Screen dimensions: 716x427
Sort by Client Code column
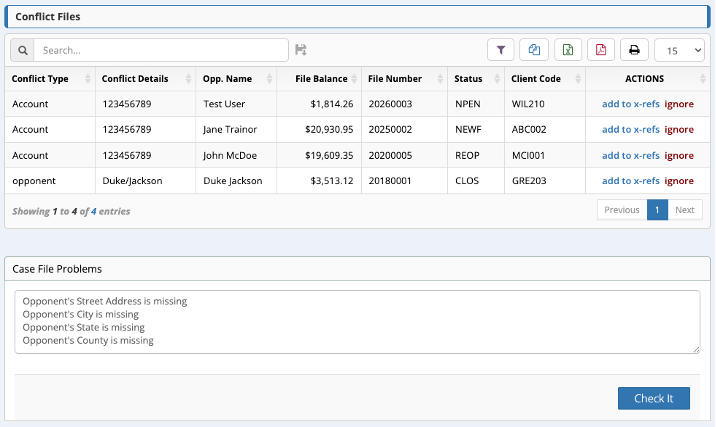(545, 79)
